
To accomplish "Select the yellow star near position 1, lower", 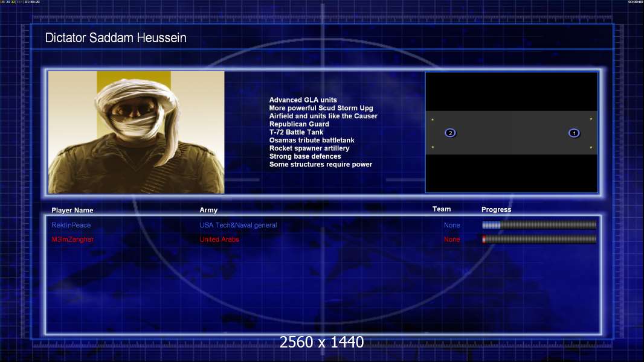I will pos(591,147).
